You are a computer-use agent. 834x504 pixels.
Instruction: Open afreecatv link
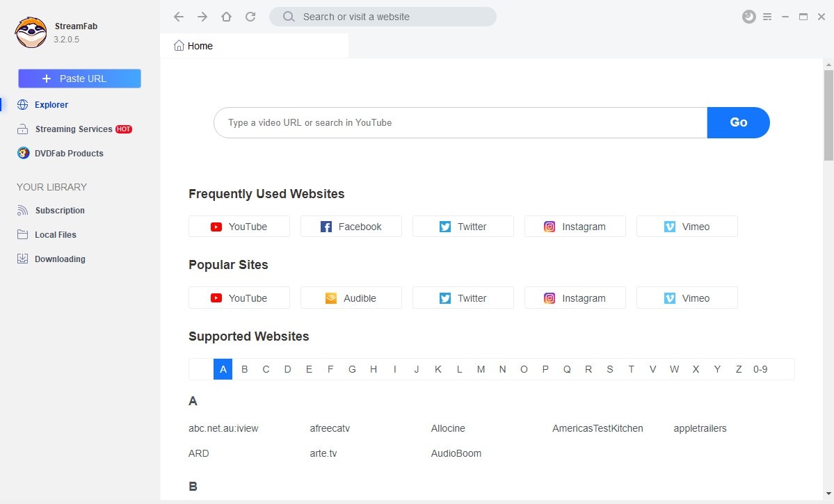tap(330, 428)
